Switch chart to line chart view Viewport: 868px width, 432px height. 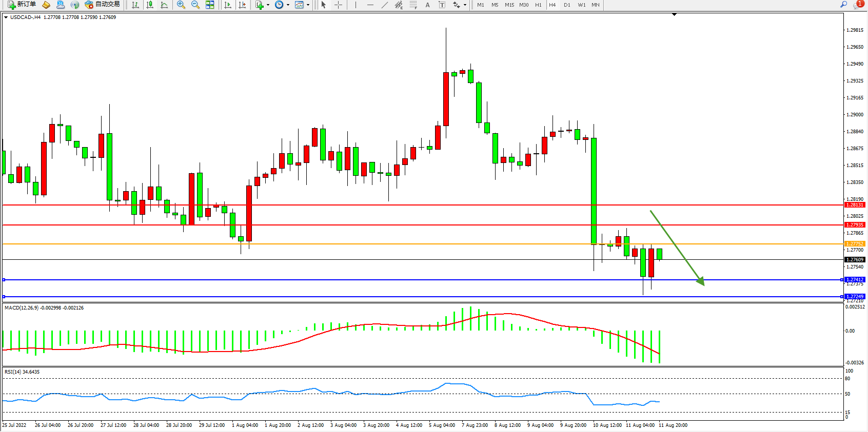[164, 5]
